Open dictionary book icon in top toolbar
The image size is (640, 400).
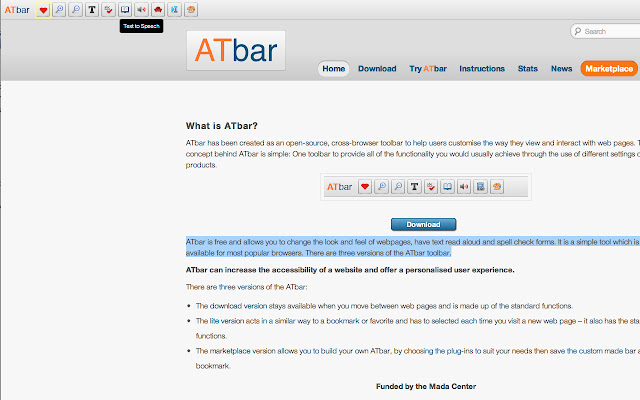125,9
